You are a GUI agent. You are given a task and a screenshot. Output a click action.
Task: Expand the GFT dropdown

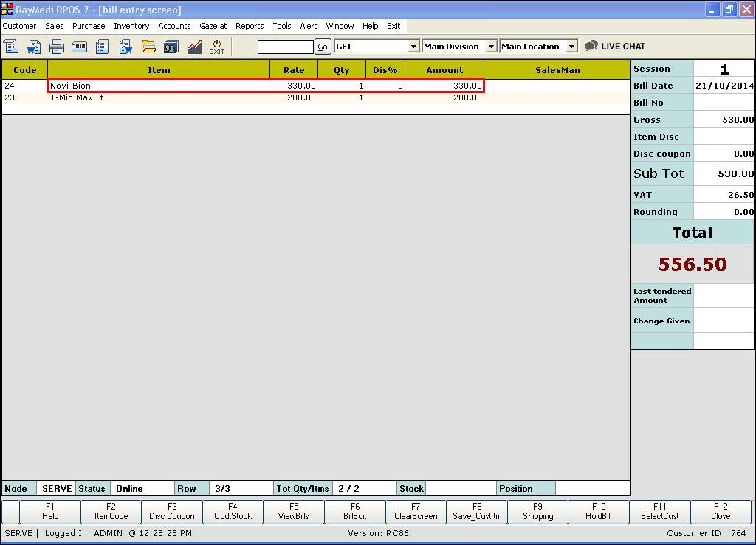(x=413, y=47)
